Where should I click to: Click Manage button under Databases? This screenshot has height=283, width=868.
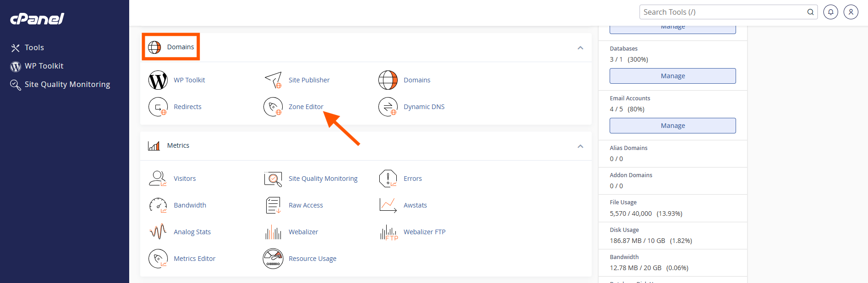click(x=673, y=76)
